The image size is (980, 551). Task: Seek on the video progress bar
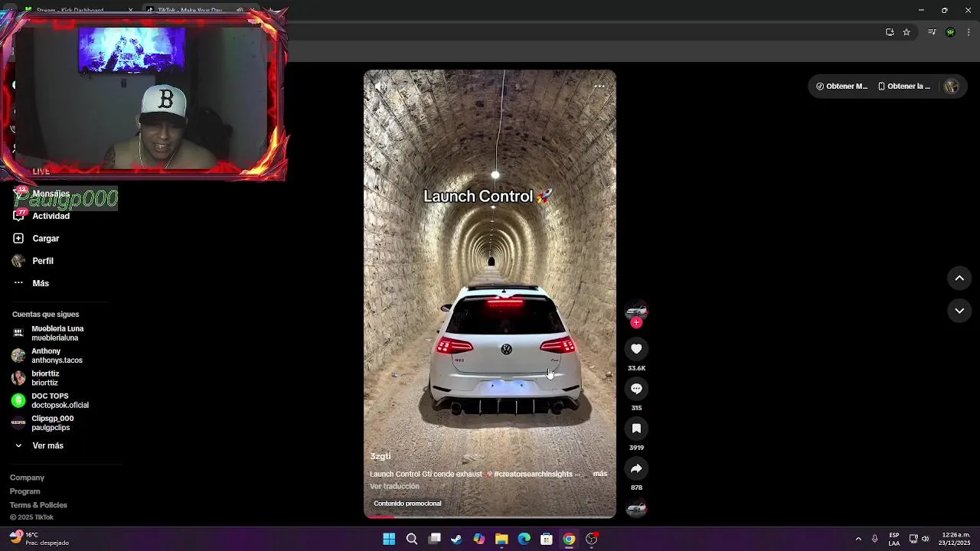tap(490, 517)
